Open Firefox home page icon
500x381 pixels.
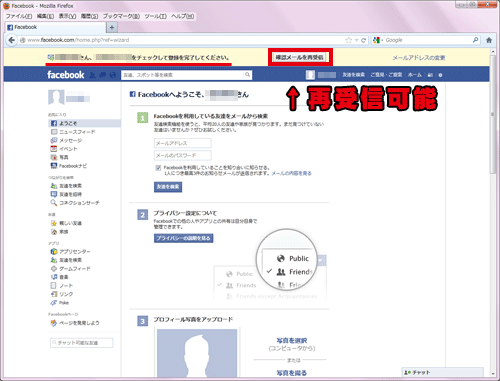click(x=489, y=40)
